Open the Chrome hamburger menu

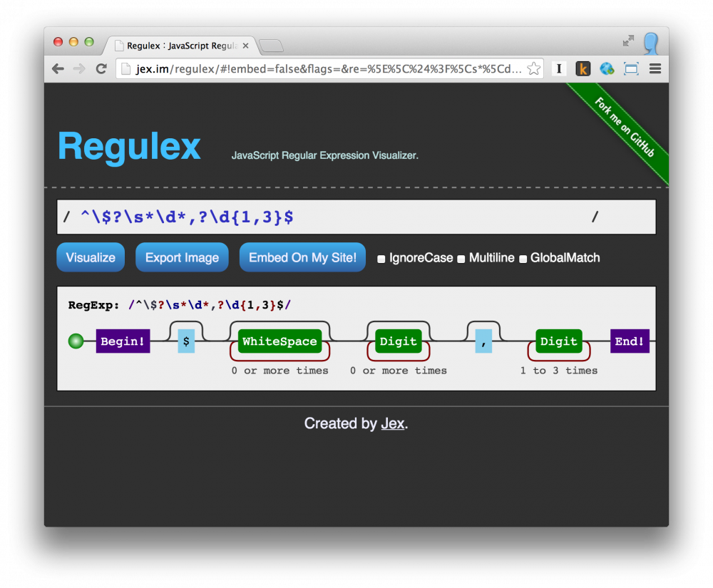(x=655, y=69)
